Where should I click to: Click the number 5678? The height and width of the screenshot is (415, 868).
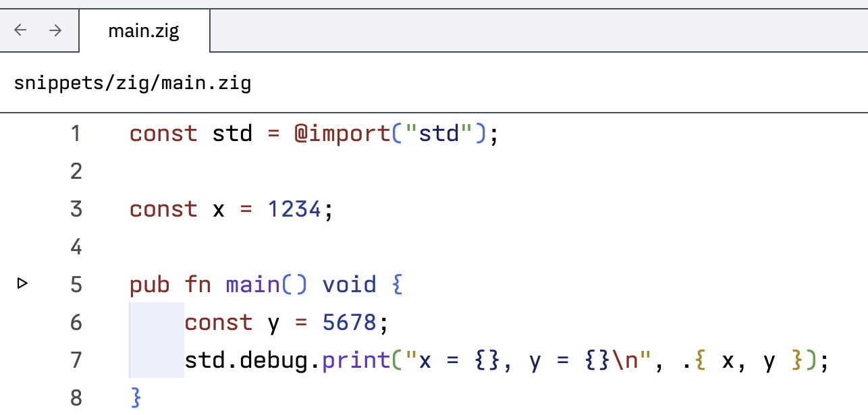pyautogui.click(x=350, y=323)
